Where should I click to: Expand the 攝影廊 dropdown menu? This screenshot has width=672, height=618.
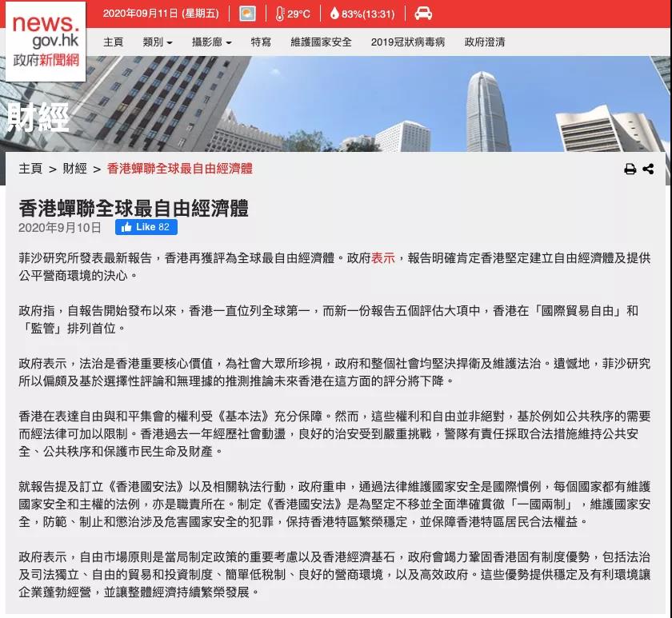tap(211, 42)
